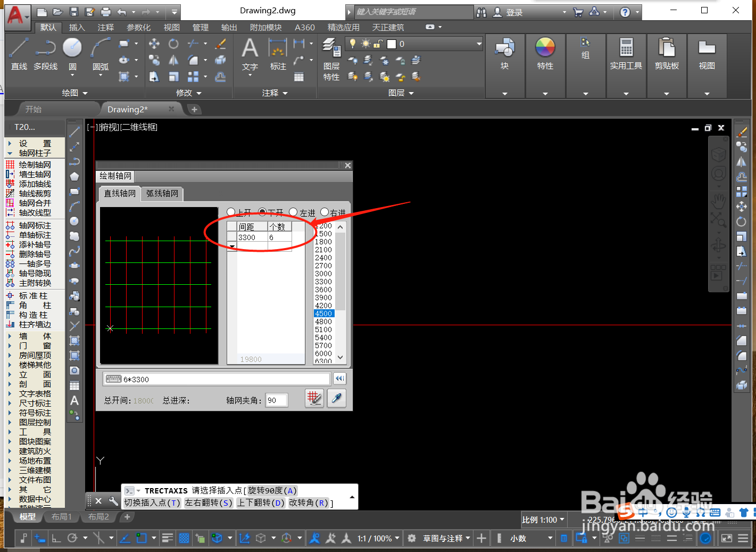
Task: Toggle the layer lock icon in layer dropdown
Action: point(378,44)
